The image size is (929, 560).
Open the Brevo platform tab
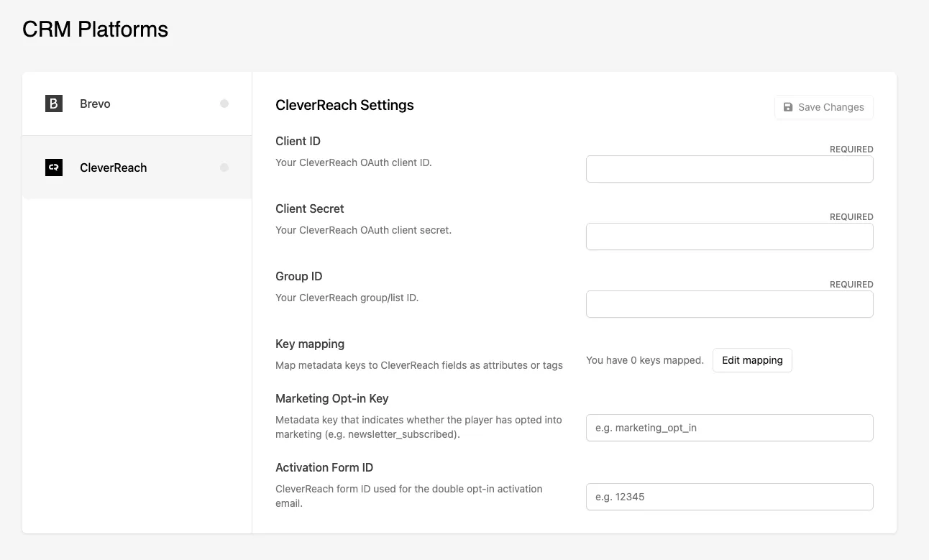point(137,104)
